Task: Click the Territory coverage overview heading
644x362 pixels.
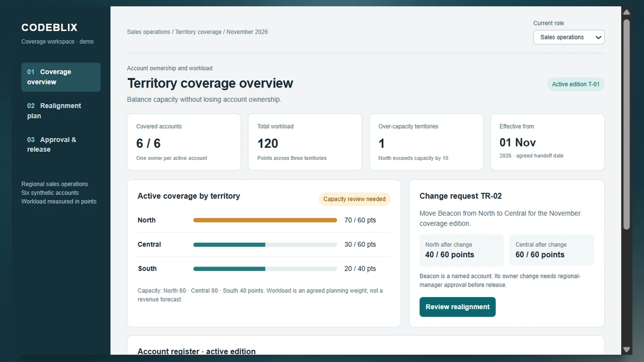Action: pos(210,83)
